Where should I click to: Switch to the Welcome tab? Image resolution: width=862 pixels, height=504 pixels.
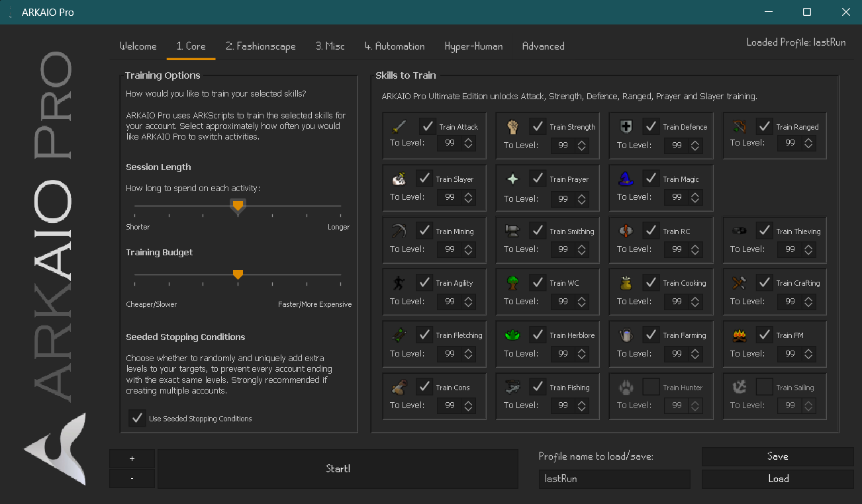tap(138, 46)
